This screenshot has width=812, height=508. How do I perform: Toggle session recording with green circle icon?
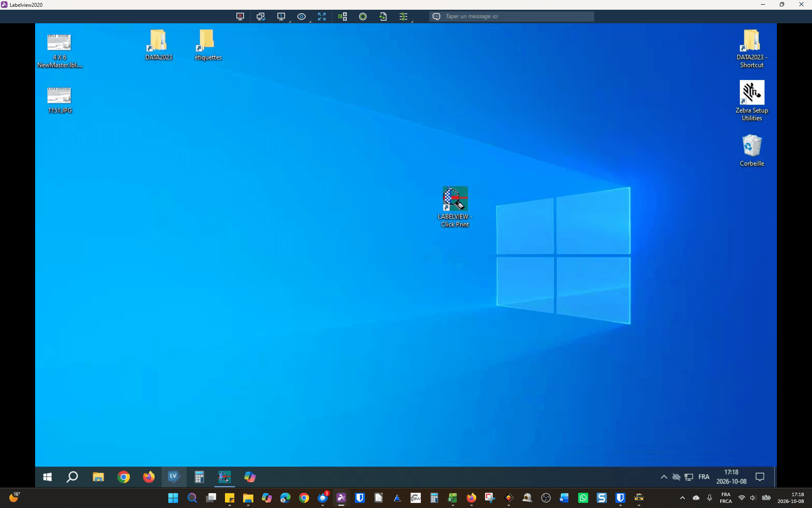tap(362, 17)
